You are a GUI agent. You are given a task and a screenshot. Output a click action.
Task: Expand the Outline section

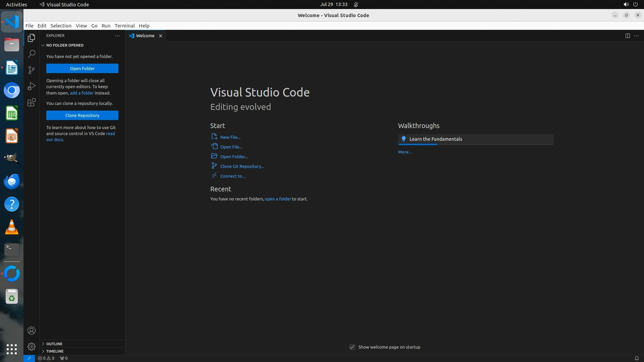point(54,344)
